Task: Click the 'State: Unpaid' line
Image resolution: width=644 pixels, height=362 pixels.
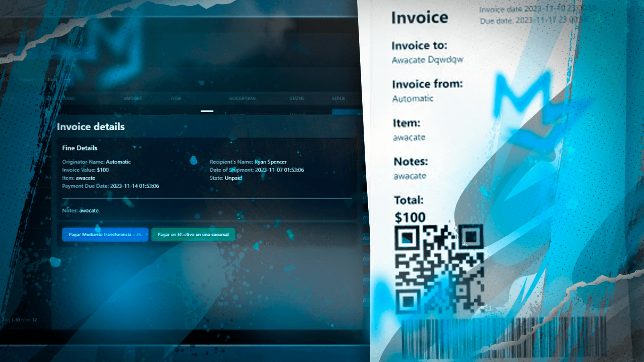Action: click(x=226, y=178)
